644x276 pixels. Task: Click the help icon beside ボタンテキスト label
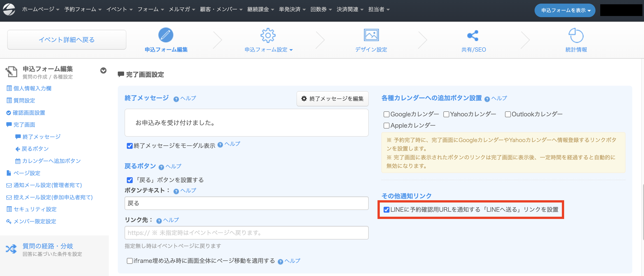pos(176,191)
